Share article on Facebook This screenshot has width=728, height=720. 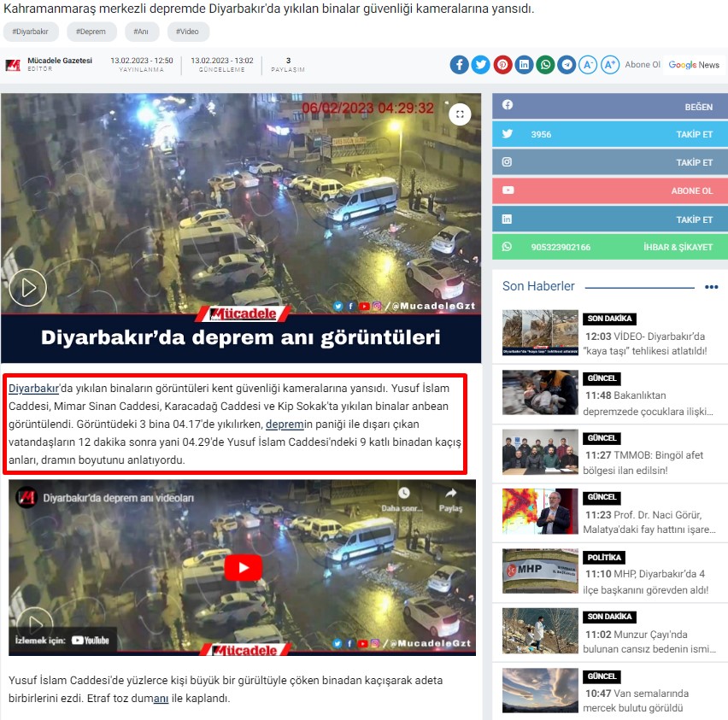tap(460, 65)
